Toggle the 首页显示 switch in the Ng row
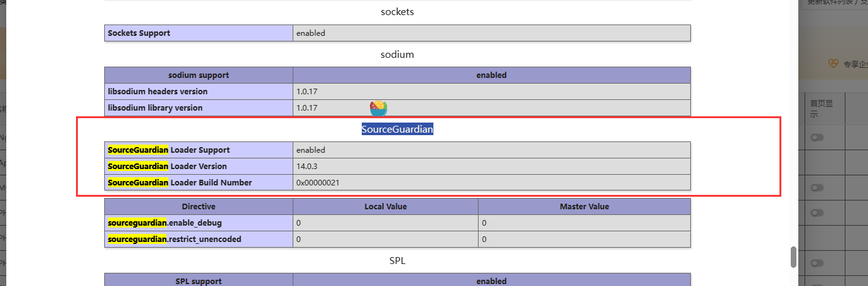The image size is (868, 286). tap(816, 137)
